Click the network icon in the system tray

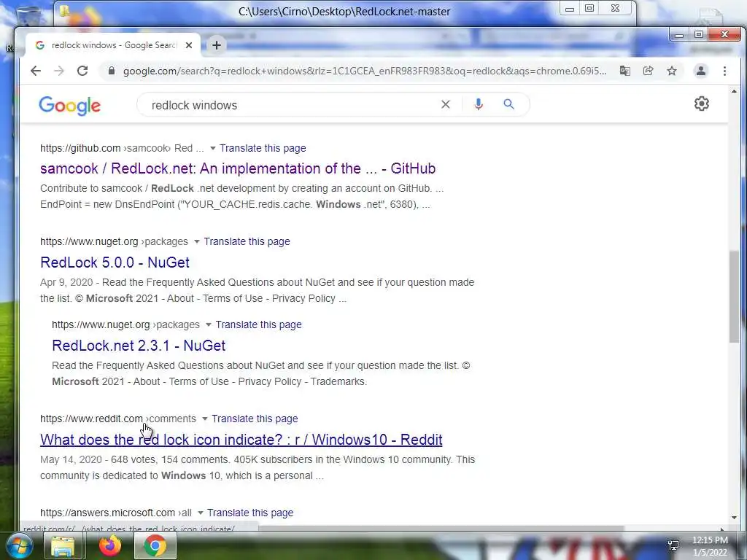pos(673,545)
